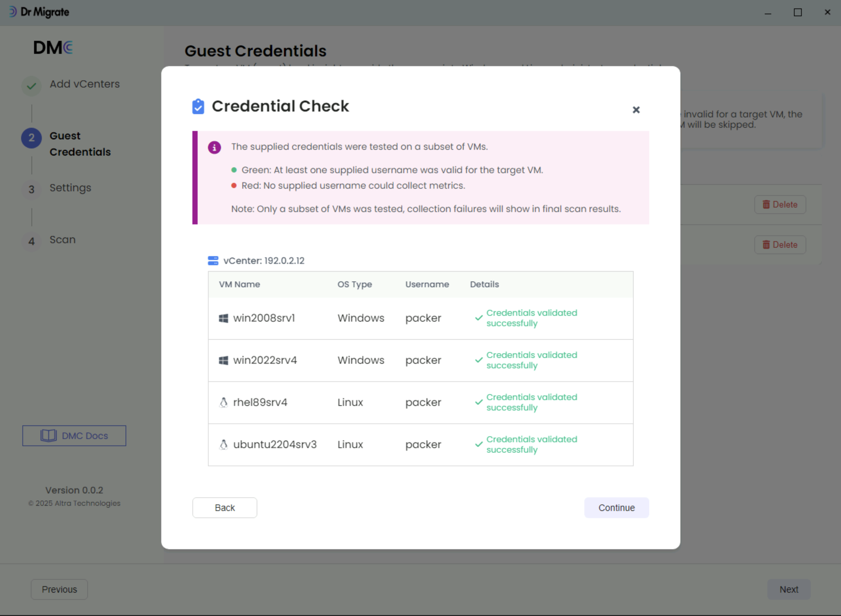Click the second Delete button label
The image size is (841, 616).
[785, 244]
